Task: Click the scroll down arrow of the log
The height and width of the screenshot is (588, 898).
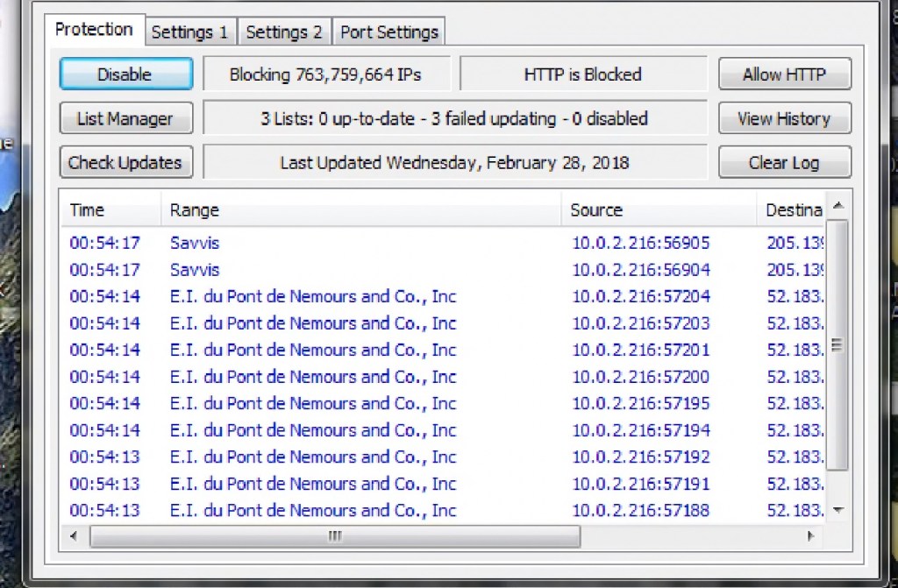Action: tap(837, 510)
